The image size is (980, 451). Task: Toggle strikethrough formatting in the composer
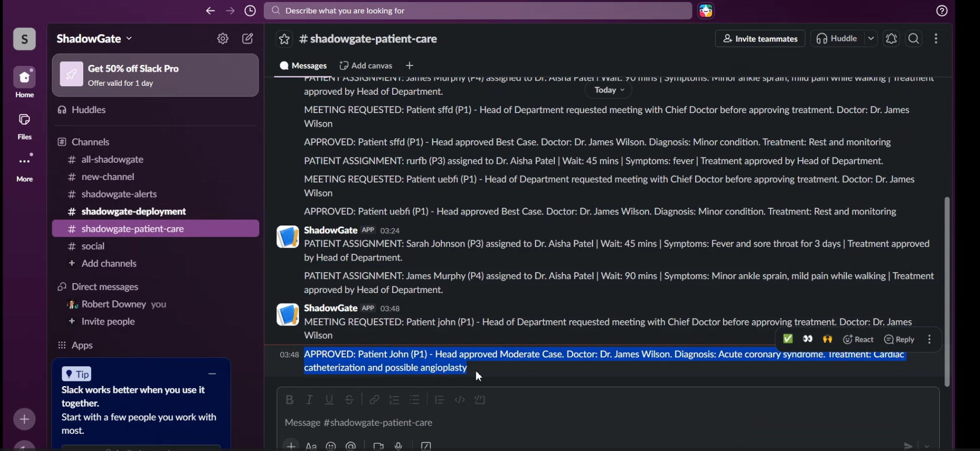(349, 400)
